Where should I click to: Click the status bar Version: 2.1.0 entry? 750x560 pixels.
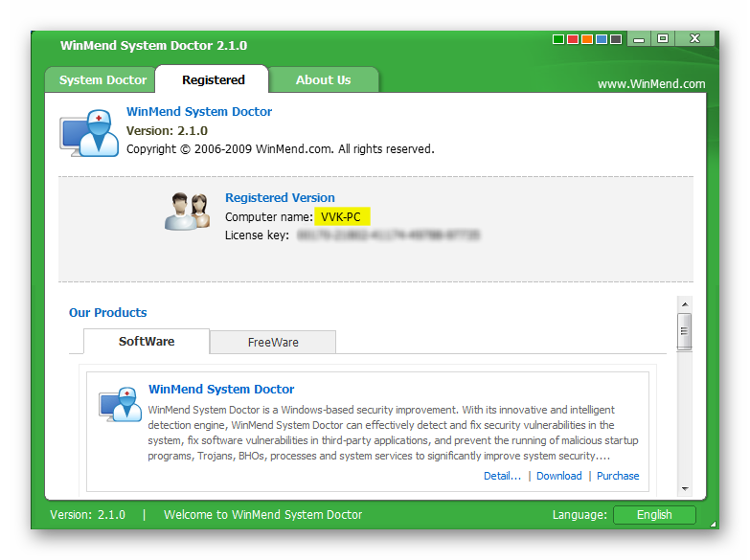(87, 515)
